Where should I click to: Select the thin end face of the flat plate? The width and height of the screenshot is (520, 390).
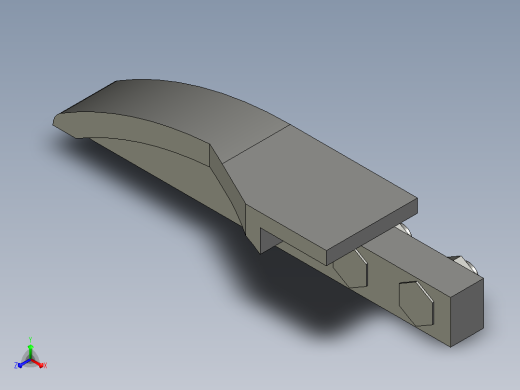372,232
